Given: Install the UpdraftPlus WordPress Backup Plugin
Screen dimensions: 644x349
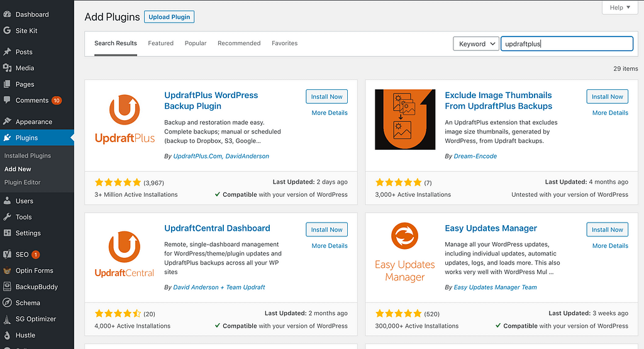Looking at the screenshot, I should point(326,96).
